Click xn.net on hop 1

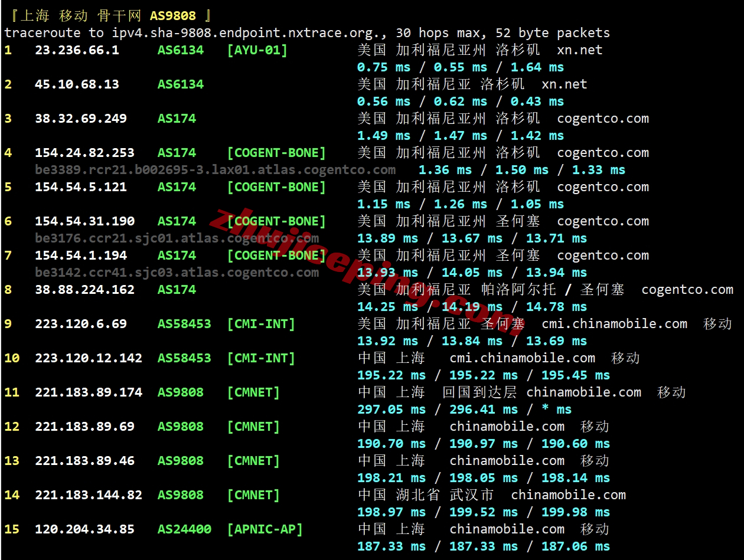(580, 50)
